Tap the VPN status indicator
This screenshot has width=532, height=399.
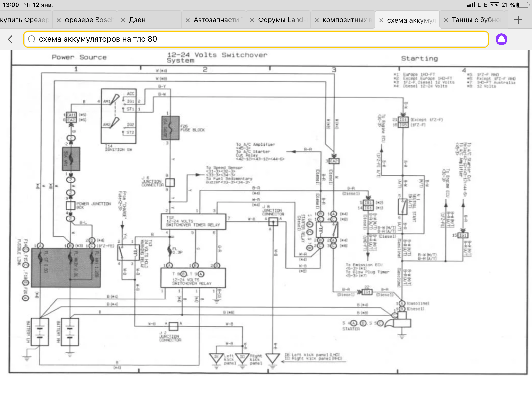point(495,5)
